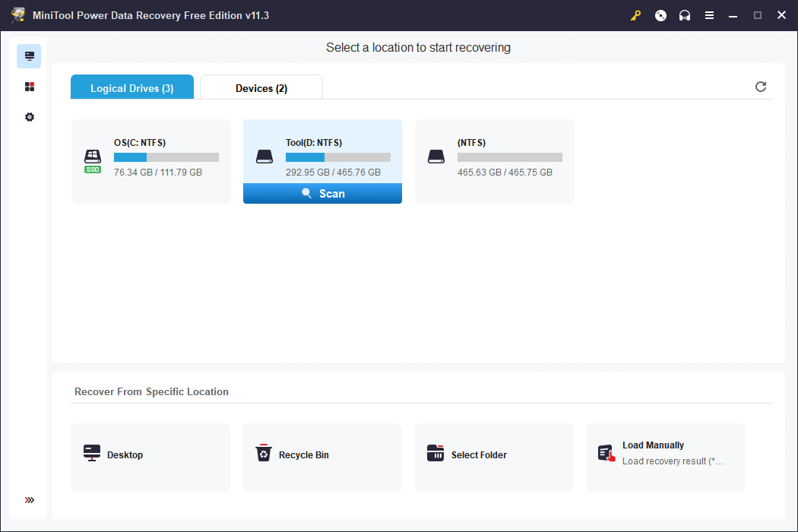Screen dimensions: 798x532
Task: Switch to Logical Drives (3) tab
Action: tap(131, 87)
